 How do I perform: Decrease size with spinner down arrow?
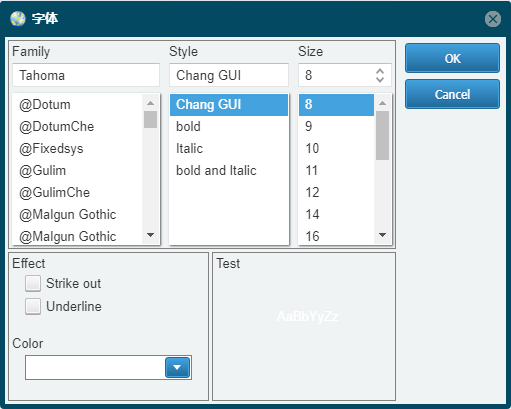point(380,80)
